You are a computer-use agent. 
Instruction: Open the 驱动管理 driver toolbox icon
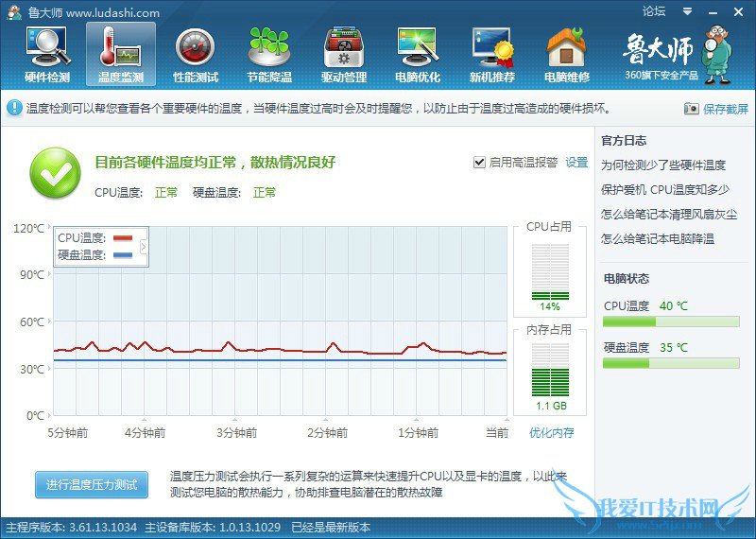coord(344,55)
